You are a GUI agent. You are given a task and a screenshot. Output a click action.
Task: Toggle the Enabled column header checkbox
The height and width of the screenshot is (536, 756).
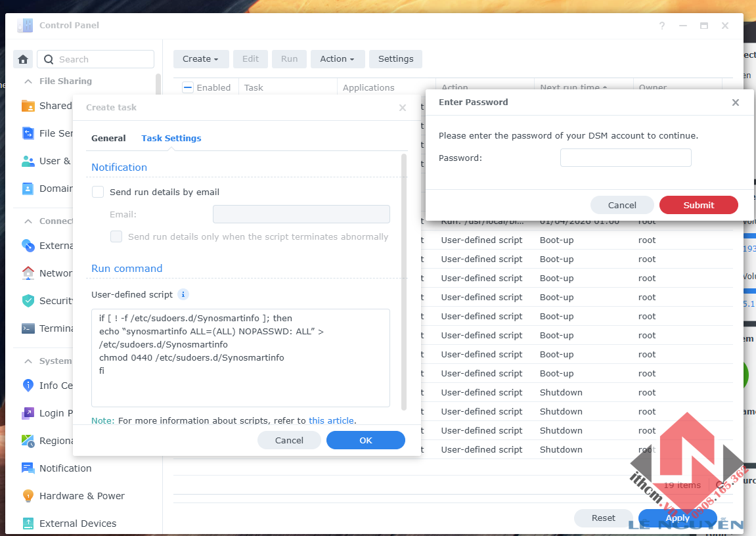pos(187,87)
